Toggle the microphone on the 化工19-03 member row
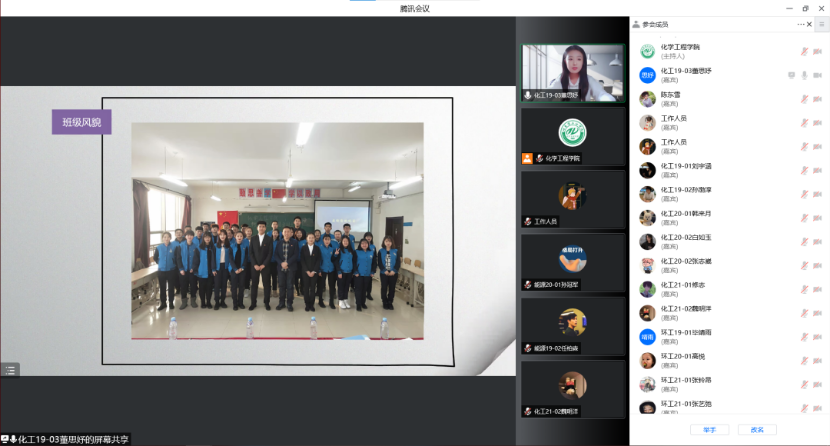 point(804,75)
